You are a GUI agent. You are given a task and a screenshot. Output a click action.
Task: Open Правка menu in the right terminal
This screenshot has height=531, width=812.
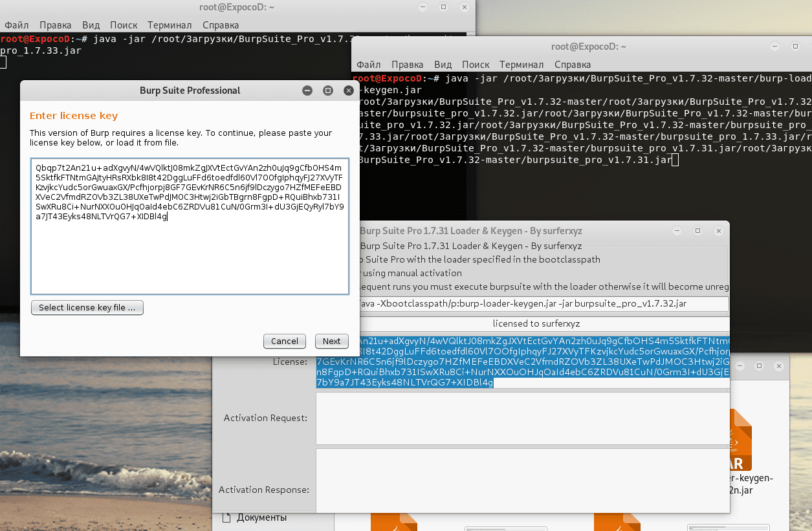(407, 65)
